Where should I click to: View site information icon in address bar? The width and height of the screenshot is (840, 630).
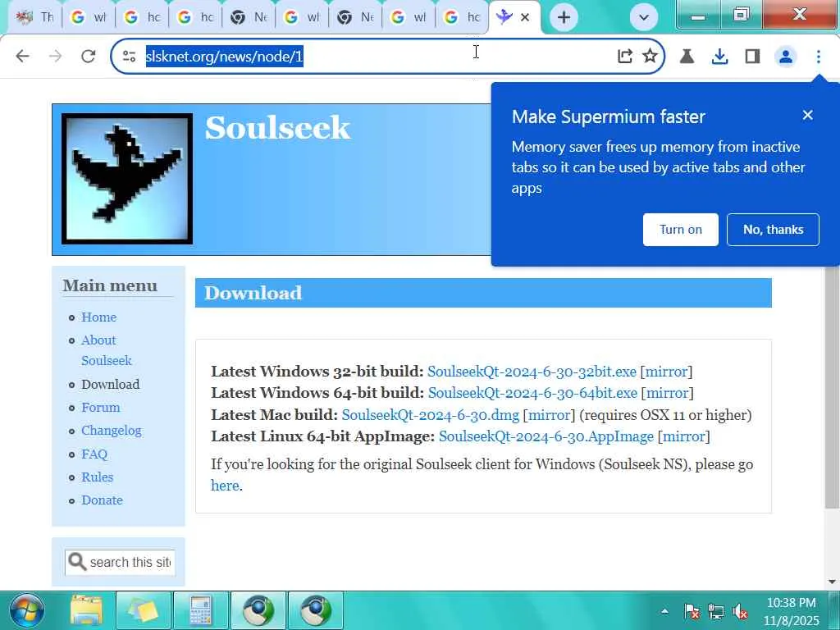[129, 56]
